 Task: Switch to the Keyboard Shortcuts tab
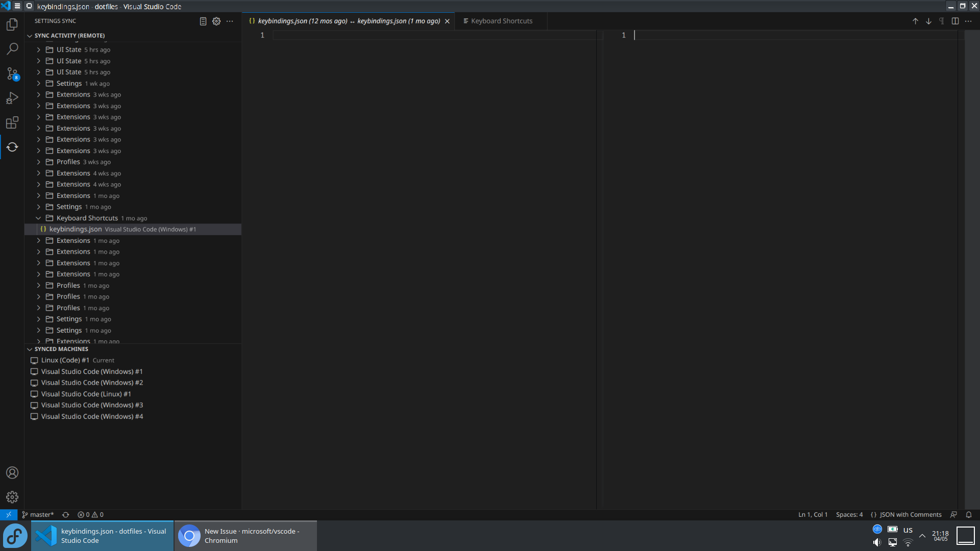[501, 21]
